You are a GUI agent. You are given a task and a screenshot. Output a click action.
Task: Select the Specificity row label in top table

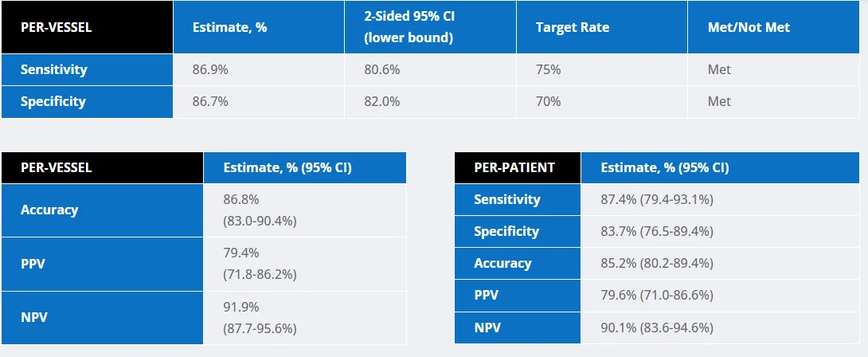click(x=53, y=101)
